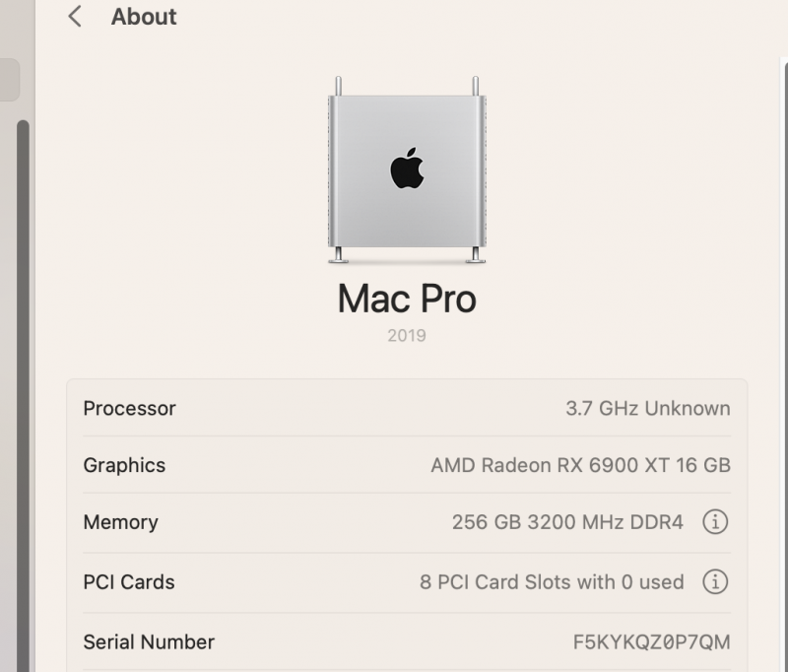Click the About page title
Viewport: 788px width, 672px height.
[x=144, y=17]
